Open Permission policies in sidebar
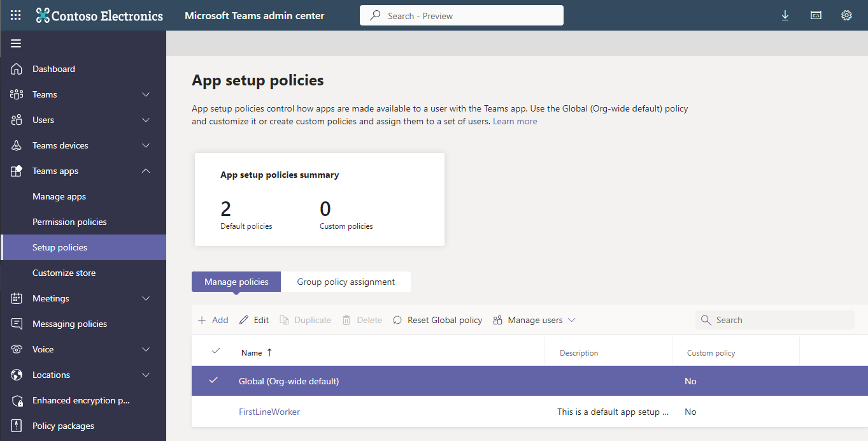Viewport: 868px width, 441px height. [x=69, y=222]
